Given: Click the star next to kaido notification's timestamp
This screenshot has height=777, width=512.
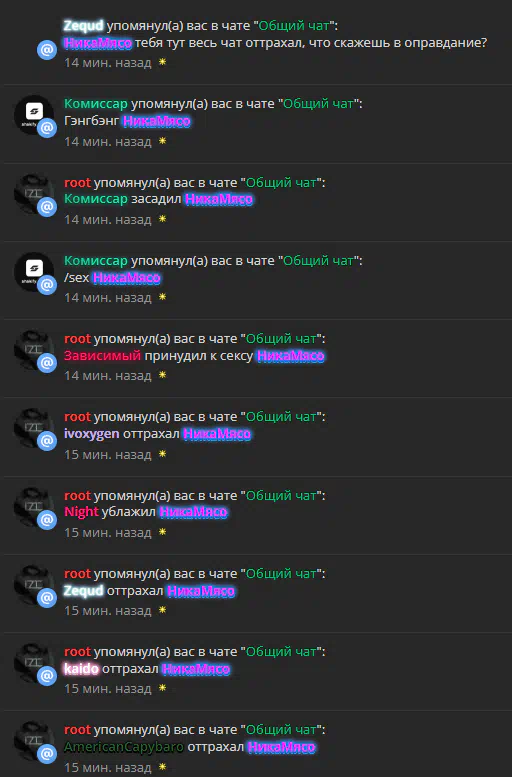Looking at the screenshot, I should tap(162, 688).
